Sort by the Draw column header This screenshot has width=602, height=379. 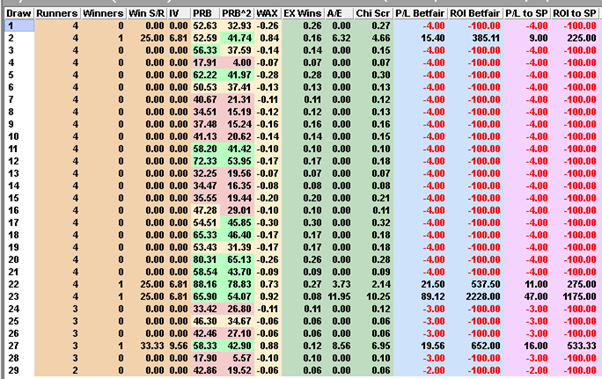click(19, 13)
